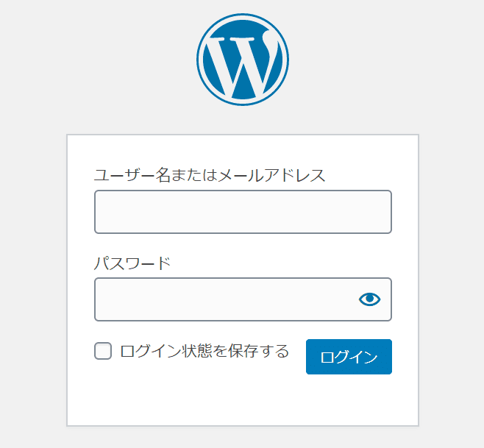The image size is (484, 448).
Task: Show password using the eye icon
Action: click(x=369, y=299)
